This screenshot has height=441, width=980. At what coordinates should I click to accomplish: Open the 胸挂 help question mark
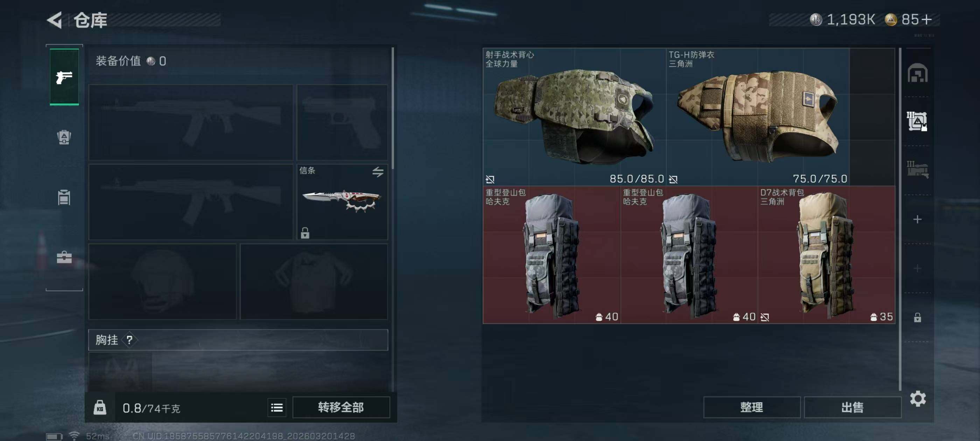(x=129, y=340)
